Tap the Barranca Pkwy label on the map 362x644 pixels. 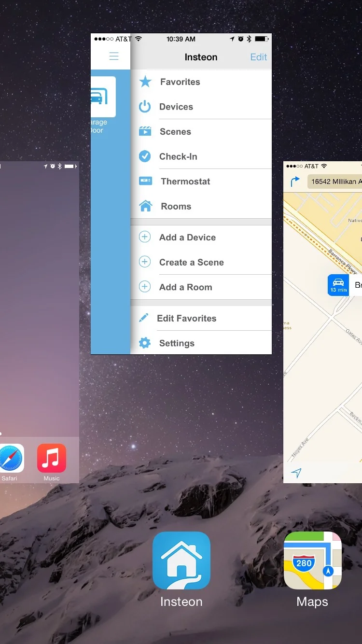pyautogui.click(x=343, y=261)
